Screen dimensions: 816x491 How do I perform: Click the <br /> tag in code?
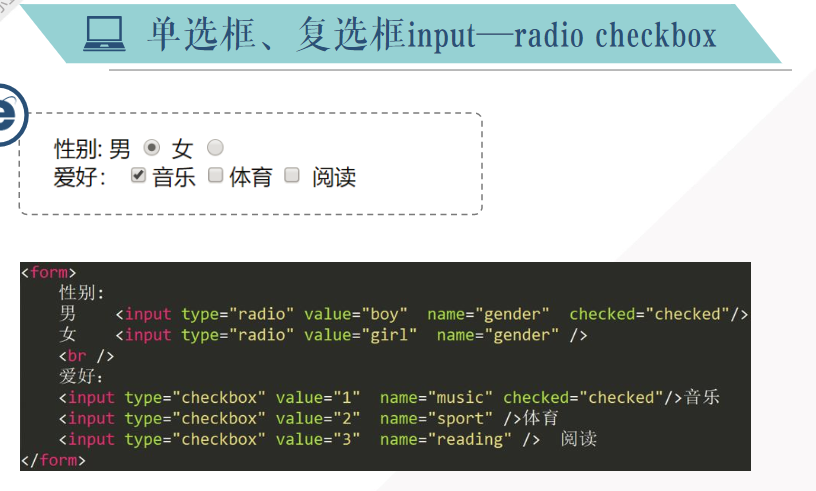pyautogui.click(x=86, y=356)
